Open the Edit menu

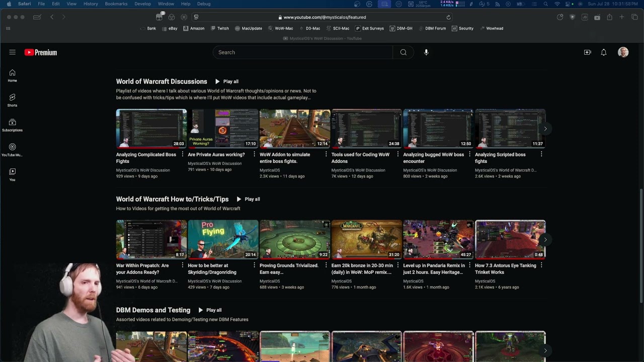56,4
